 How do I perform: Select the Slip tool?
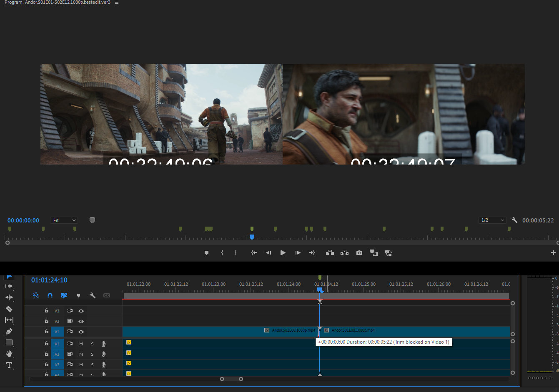point(9,320)
